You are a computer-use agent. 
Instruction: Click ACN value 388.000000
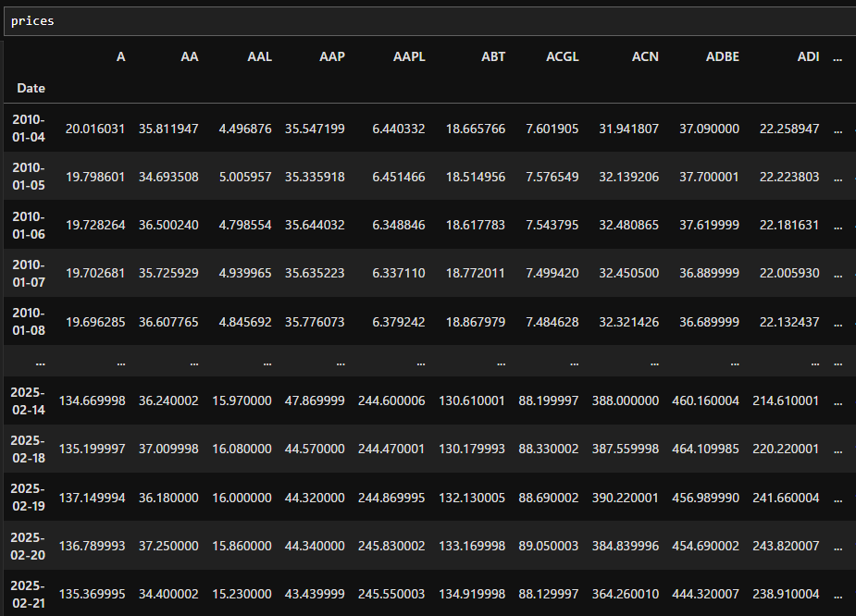pyautogui.click(x=625, y=401)
